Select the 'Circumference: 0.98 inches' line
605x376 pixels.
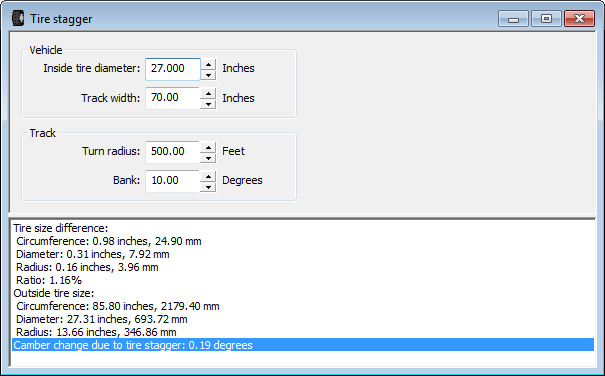coord(303,241)
